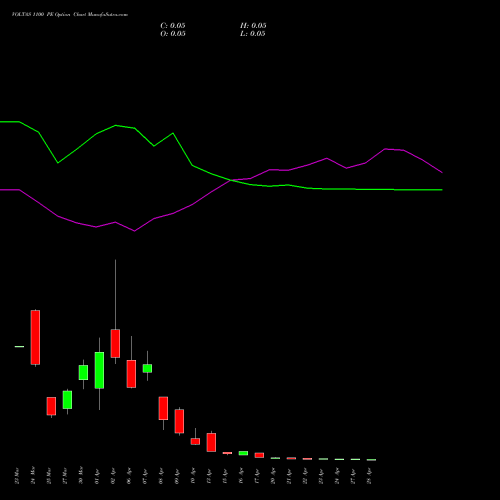Click the 08 Apr date label
The height and width of the screenshot is (500, 500).
click(x=161, y=476)
